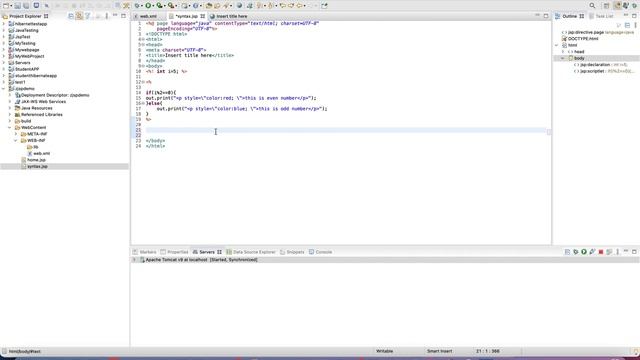This screenshot has height=360, width=640.
Task: Expand the Servers project node
Action: 4,63
